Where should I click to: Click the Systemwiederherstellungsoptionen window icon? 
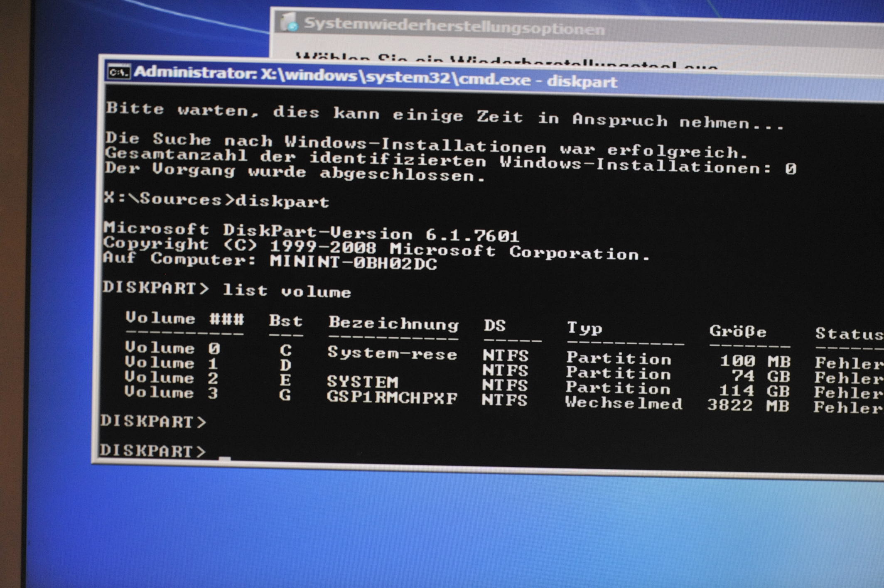pyautogui.click(x=289, y=22)
